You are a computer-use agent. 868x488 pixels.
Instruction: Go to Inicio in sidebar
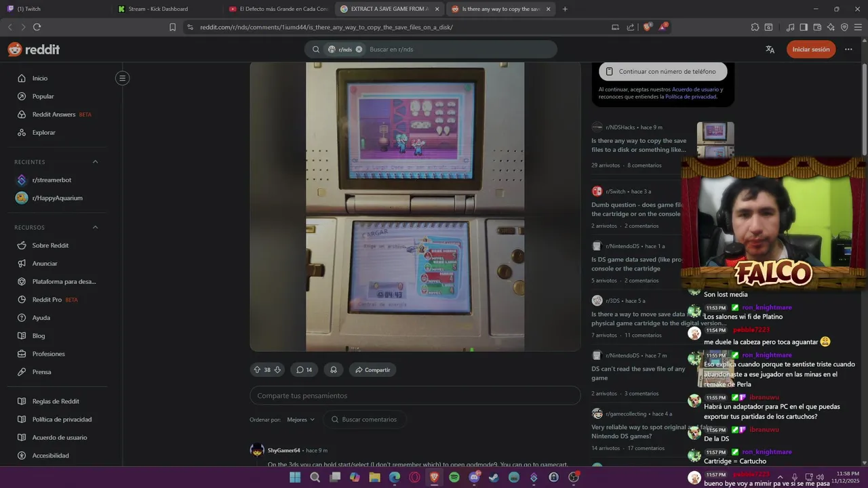(x=40, y=78)
